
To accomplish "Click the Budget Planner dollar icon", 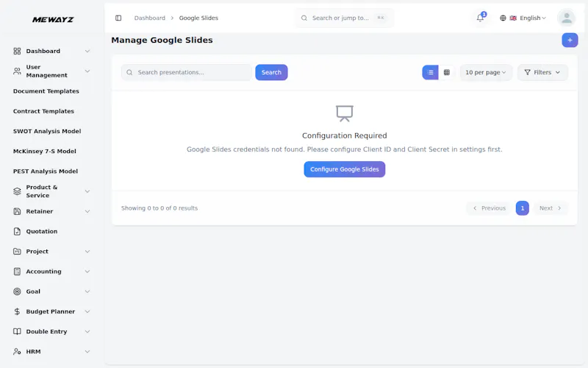I will pos(17,311).
